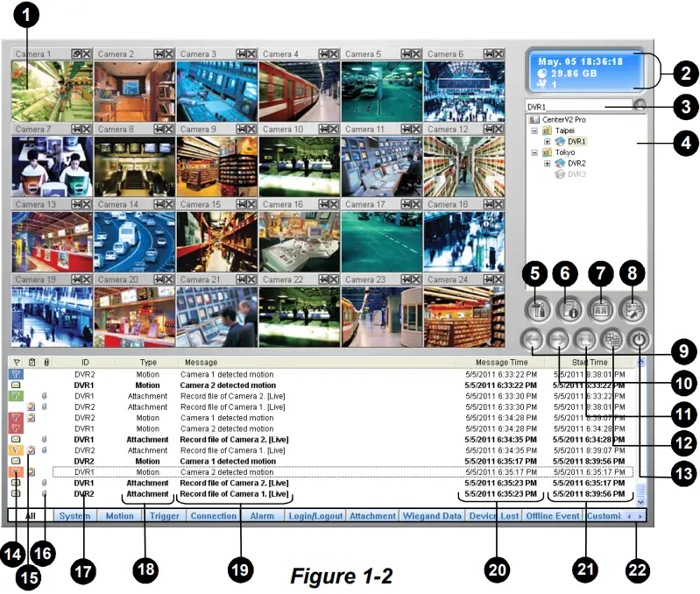Sort events by ID column header
This screenshot has height=594, width=700.
pos(85,363)
